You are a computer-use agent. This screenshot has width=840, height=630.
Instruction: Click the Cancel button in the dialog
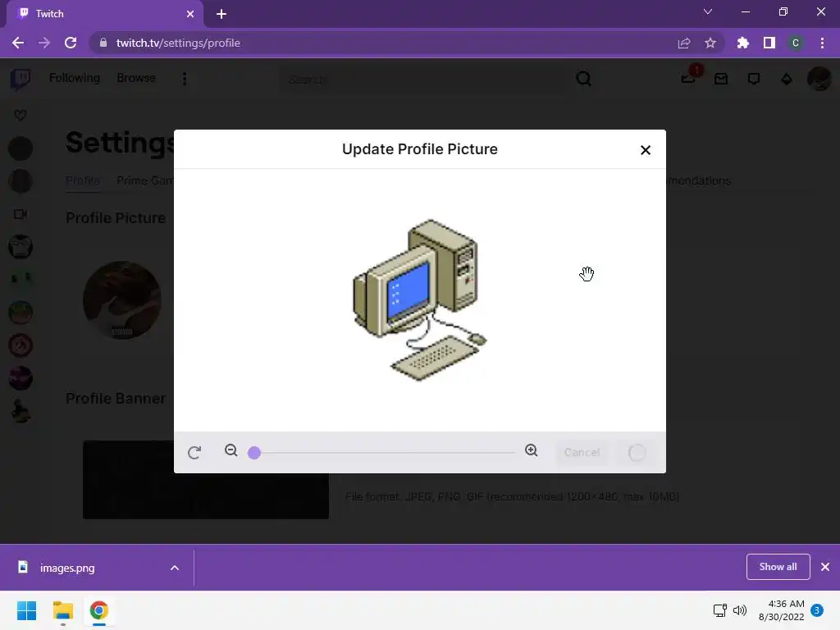pos(582,453)
